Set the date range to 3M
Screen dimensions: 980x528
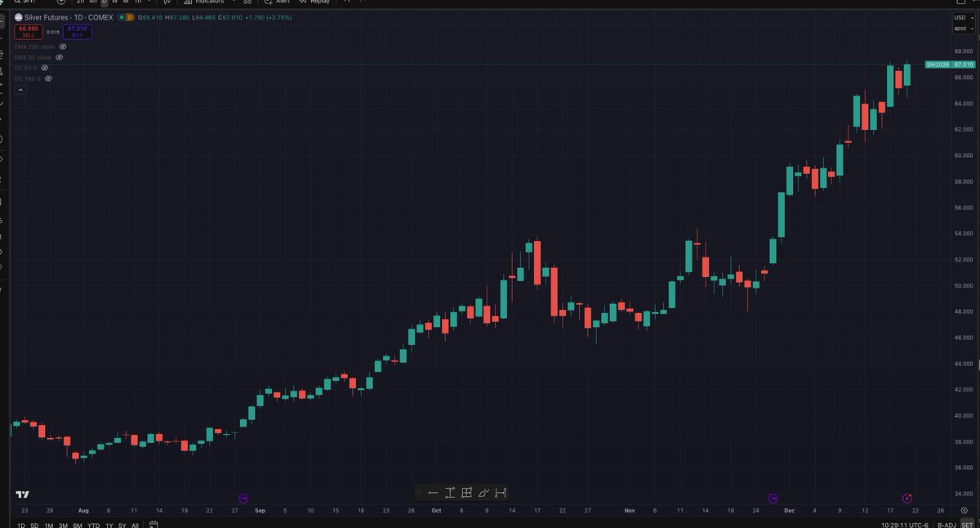(x=63, y=525)
